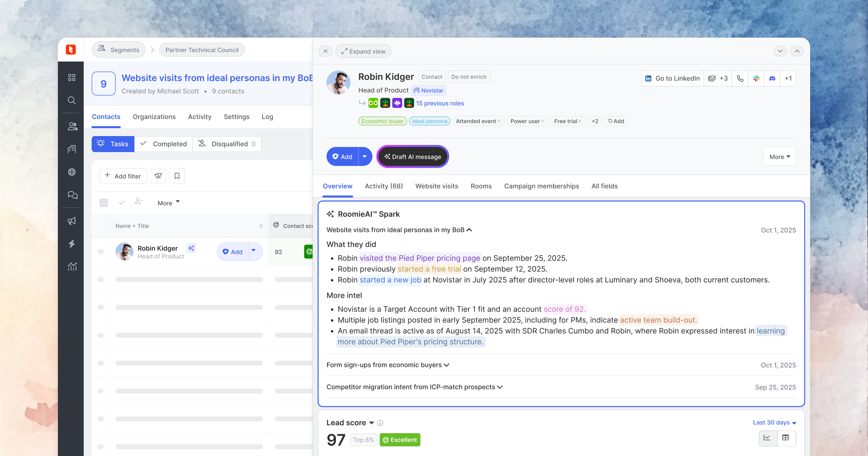The width and height of the screenshot is (868, 456).
Task: Switch lead score to table view
Action: 786,438
